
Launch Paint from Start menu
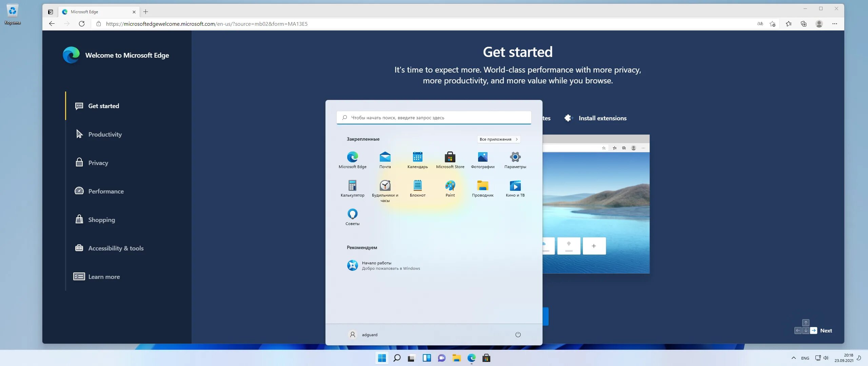[450, 188]
